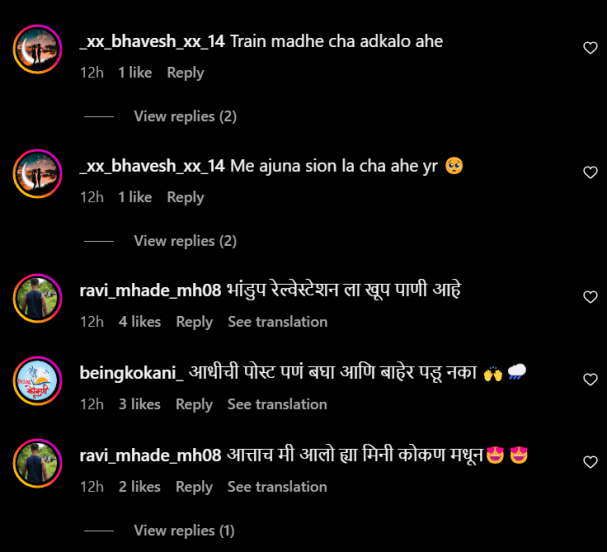Open ravi_mhade_mh08 avatar beside भांडुप comment
607x552 pixels.
click(38, 298)
